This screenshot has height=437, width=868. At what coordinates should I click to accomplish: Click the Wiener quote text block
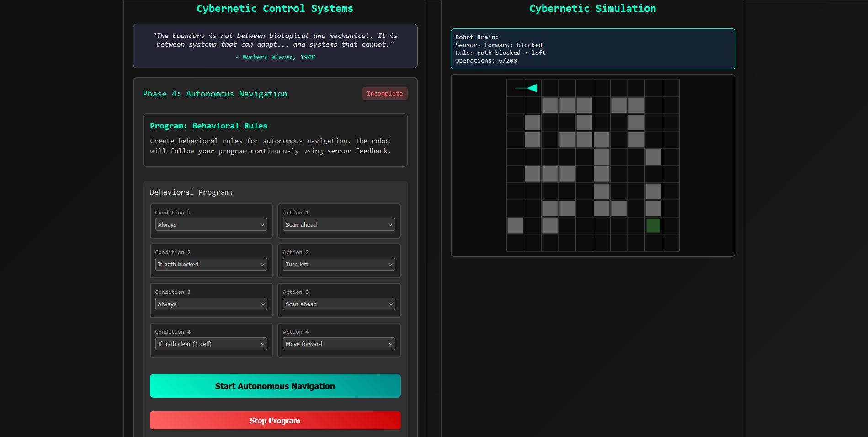[x=275, y=40]
